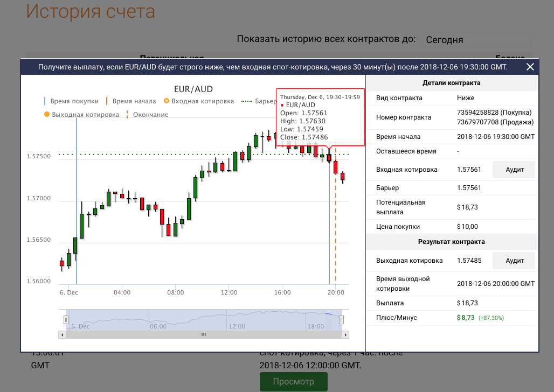
Task: Click the Время покупки legend marker
Action: coord(45,101)
